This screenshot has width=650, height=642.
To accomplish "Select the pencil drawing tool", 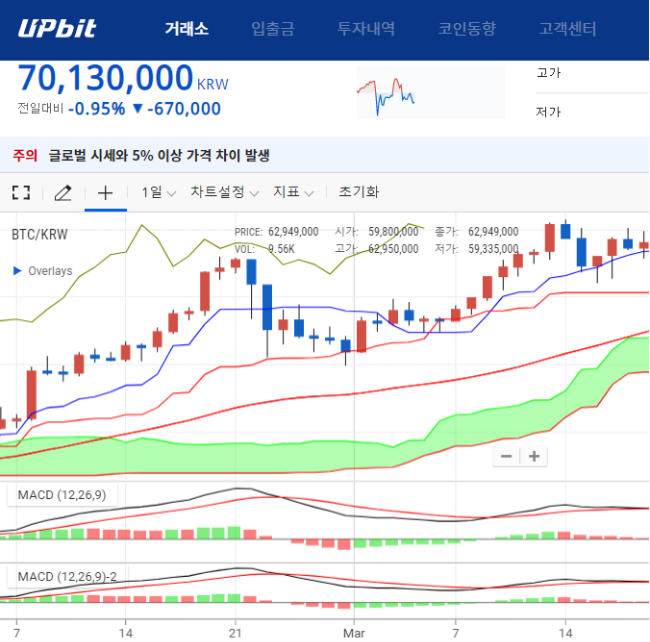I will coord(63,193).
